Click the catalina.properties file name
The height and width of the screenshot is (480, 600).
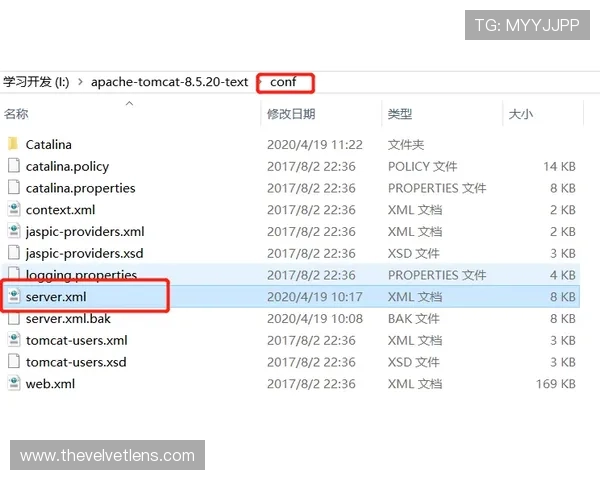(x=80, y=188)
